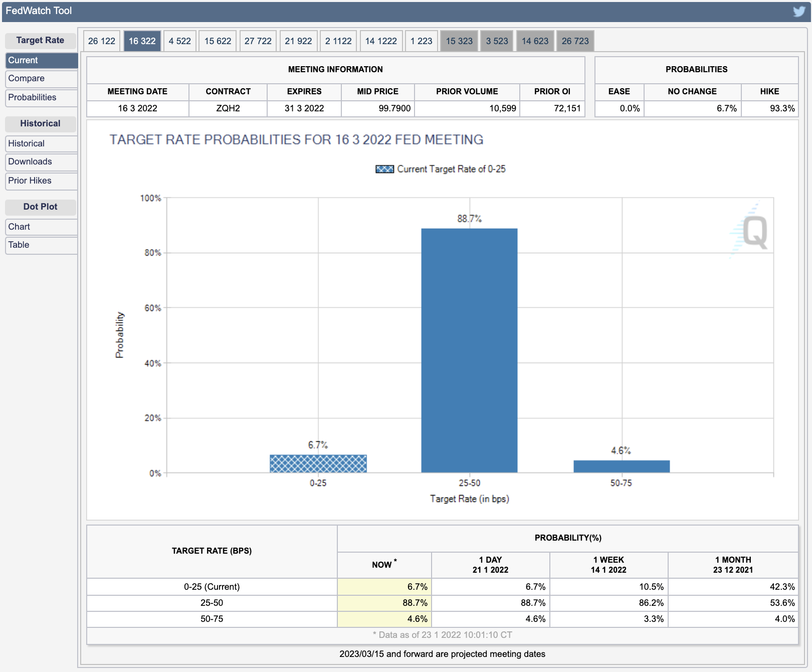Select the 16 322 meeting tab

click(x=142, y=41)
